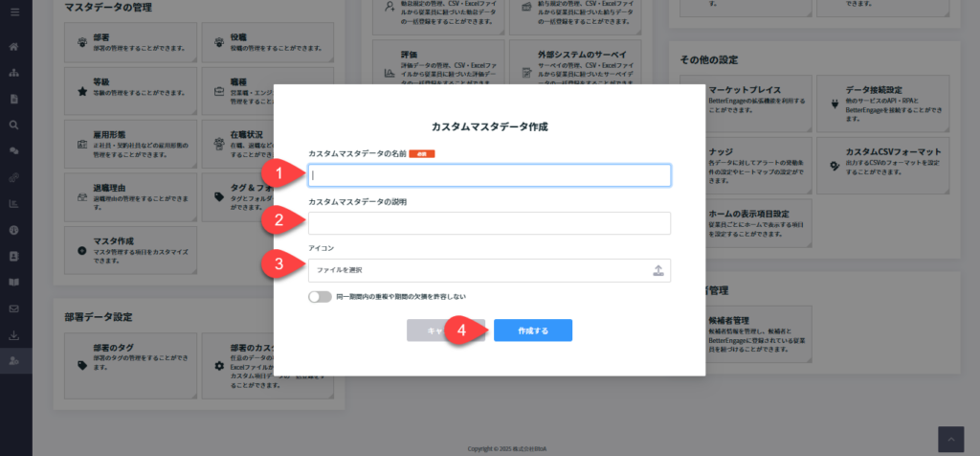This screenshot has height=456, width=980.
Task: Open the hamburger menu in the sidebar
Action: [15, 11]
